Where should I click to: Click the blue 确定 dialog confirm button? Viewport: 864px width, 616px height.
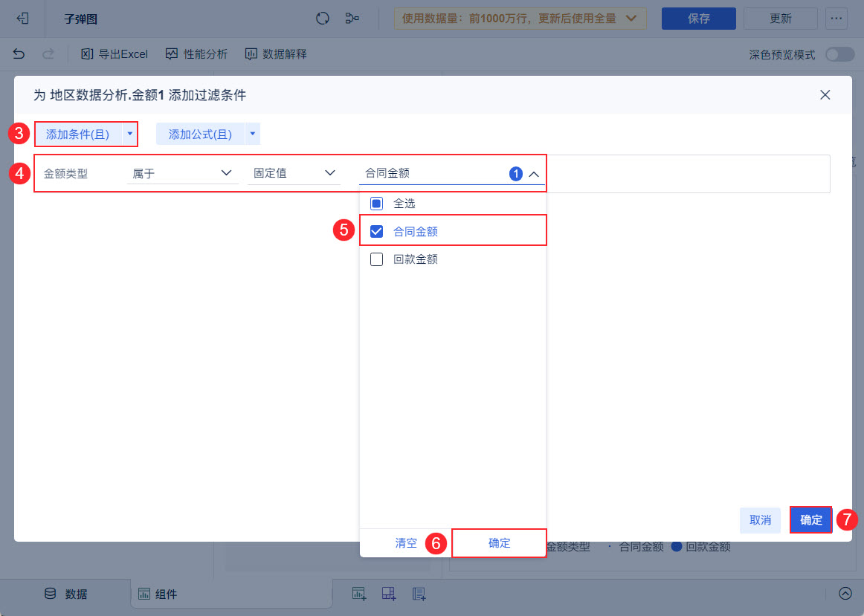coord(810,520)
